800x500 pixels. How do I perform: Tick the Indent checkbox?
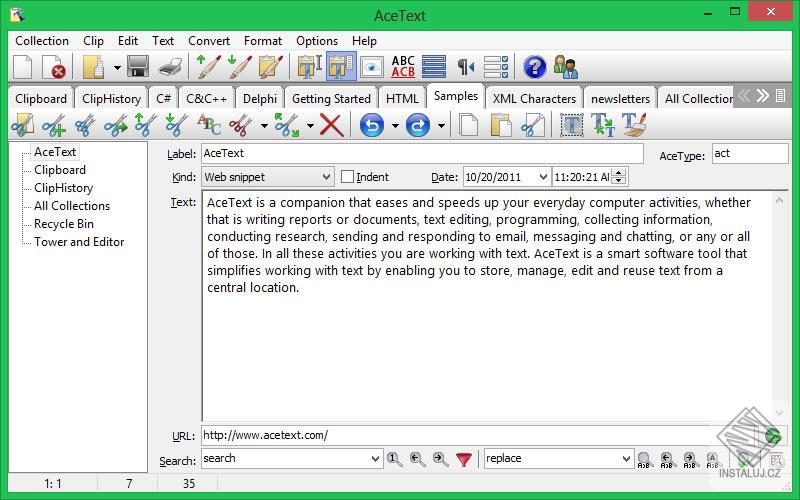click(x=347, y=177)
